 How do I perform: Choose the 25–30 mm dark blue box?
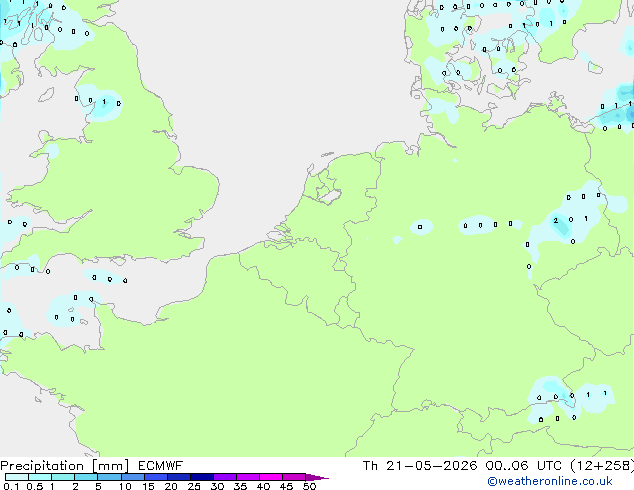201,477
